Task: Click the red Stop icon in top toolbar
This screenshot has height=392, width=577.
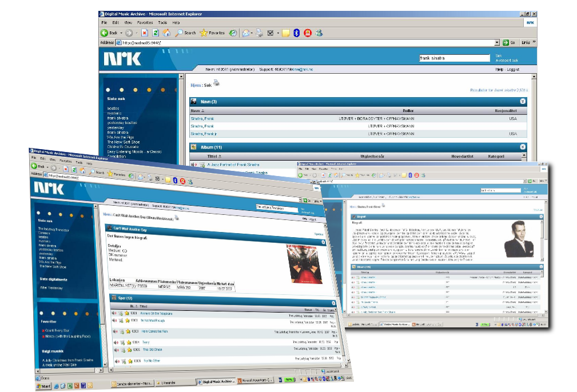Action: pyautogui.click(x=145, y=33)
